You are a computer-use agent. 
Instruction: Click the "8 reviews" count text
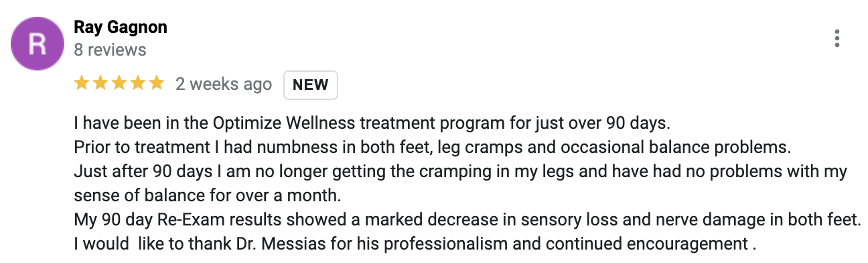coord(110,50)
